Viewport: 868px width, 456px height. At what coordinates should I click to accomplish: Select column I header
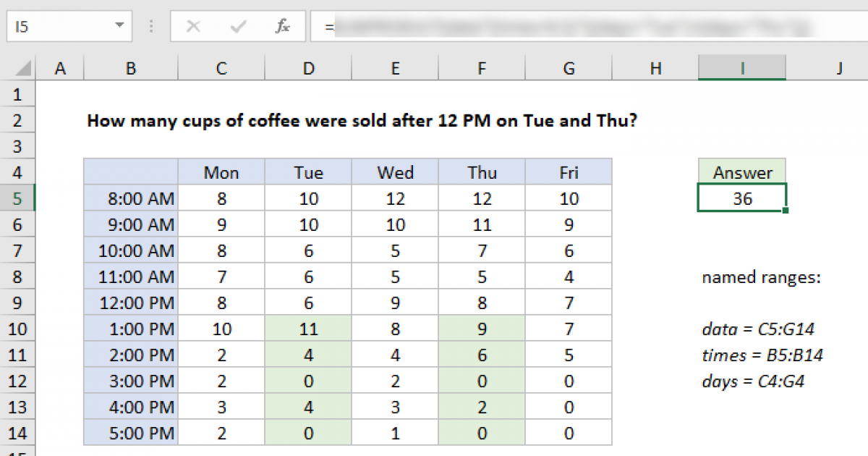click(742, 69)
